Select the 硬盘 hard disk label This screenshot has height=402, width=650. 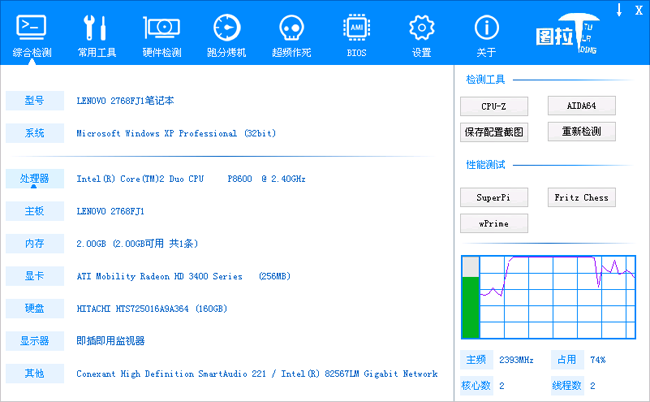pos(35,308)
